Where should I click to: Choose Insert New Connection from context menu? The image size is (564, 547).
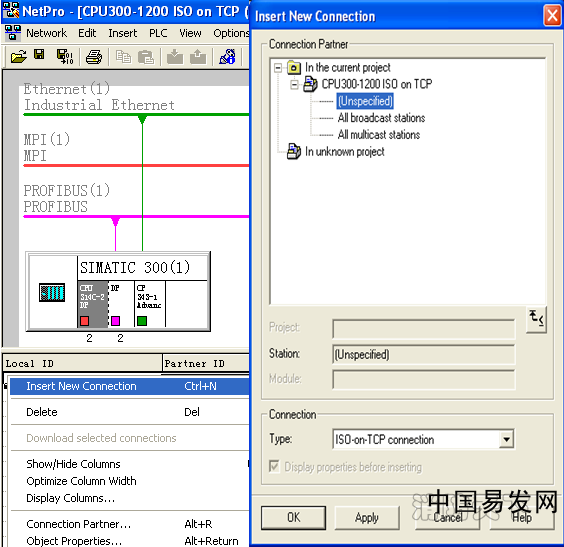point(129,386)
